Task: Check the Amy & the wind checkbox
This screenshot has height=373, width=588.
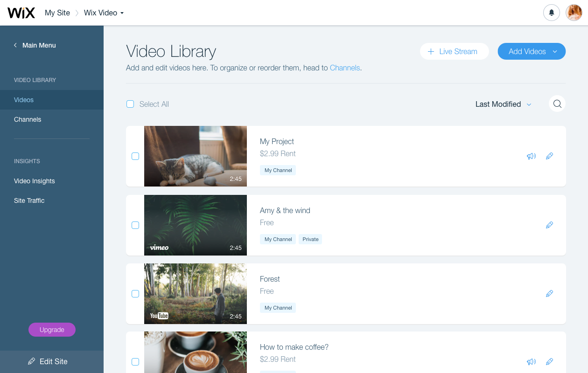Action: click(x=135, y=225)
